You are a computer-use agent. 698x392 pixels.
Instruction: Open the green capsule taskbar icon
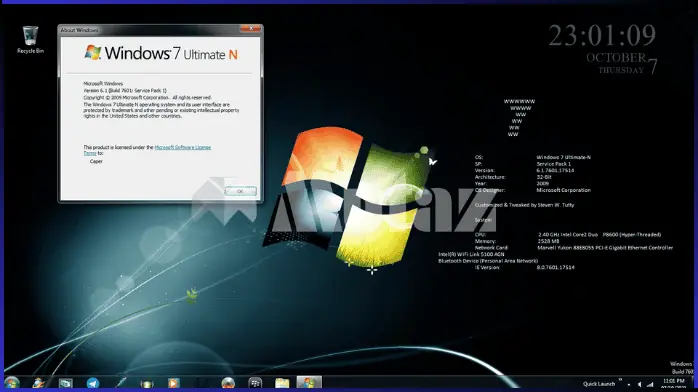(147, 383)
